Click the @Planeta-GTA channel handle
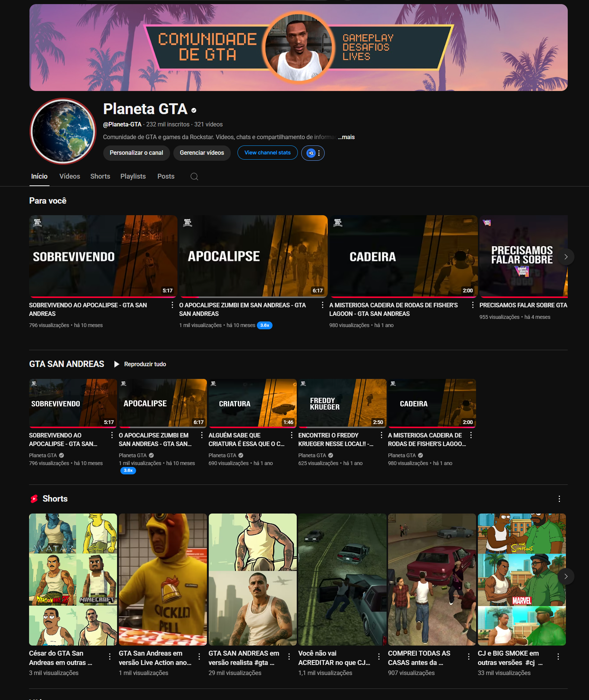Image resolution: width=589 pixels, height=700 pixels. pyautogui.click(x=122, y=124)
